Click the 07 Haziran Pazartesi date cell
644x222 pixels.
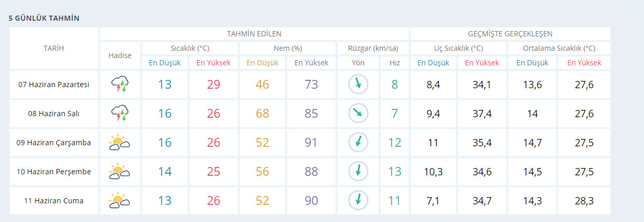[54, 84]
